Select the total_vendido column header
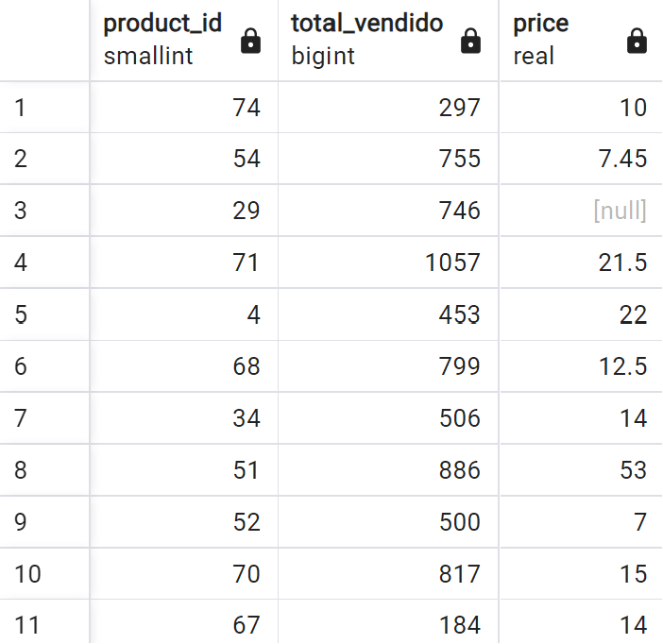 (388, 41)
